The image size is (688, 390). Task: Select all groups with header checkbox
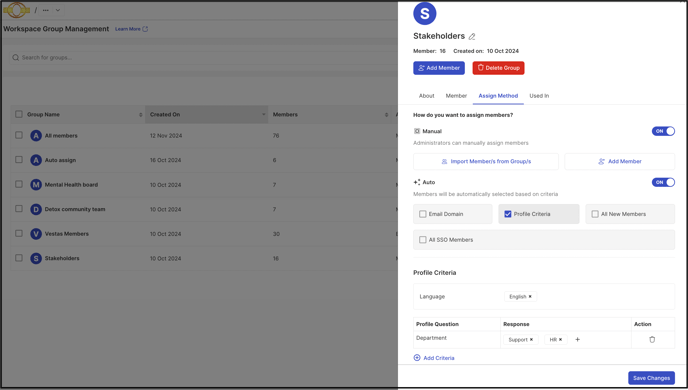[x=19, y=114]
